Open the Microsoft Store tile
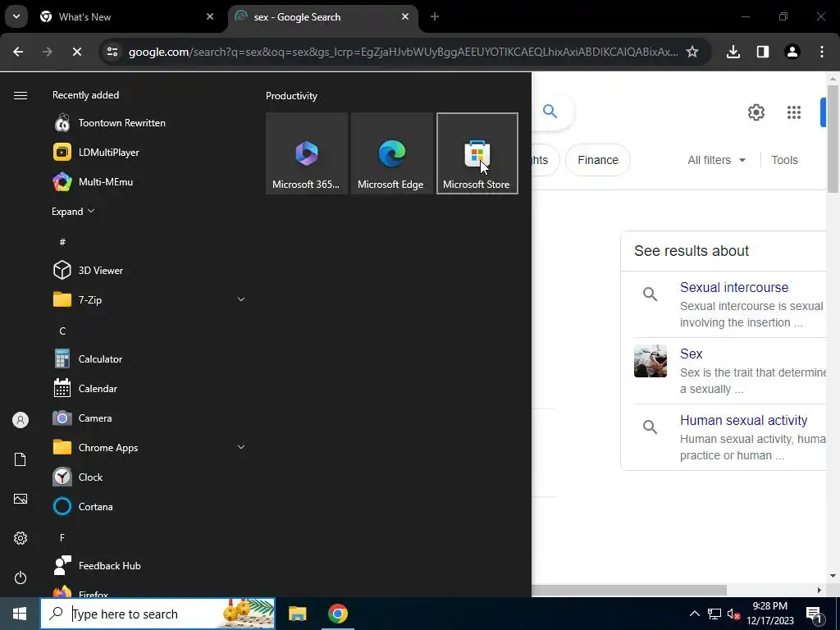This screenshot has width=840, height=630. (x=477, y=153)
